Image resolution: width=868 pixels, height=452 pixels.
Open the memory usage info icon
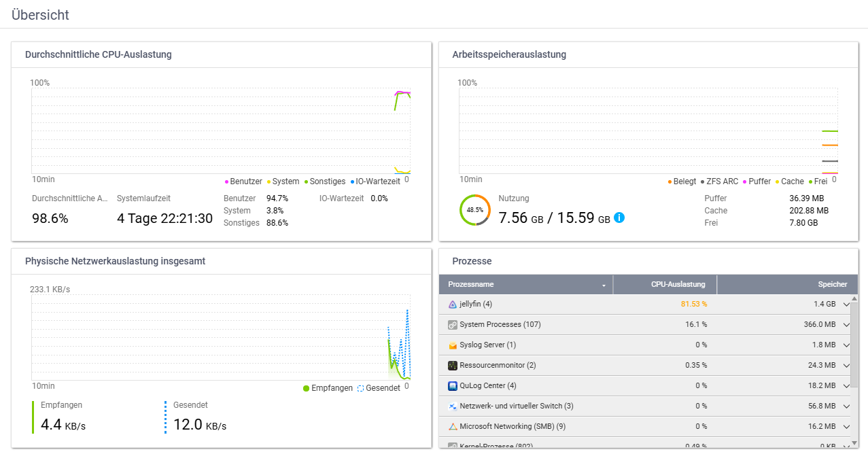click(619, 218)
